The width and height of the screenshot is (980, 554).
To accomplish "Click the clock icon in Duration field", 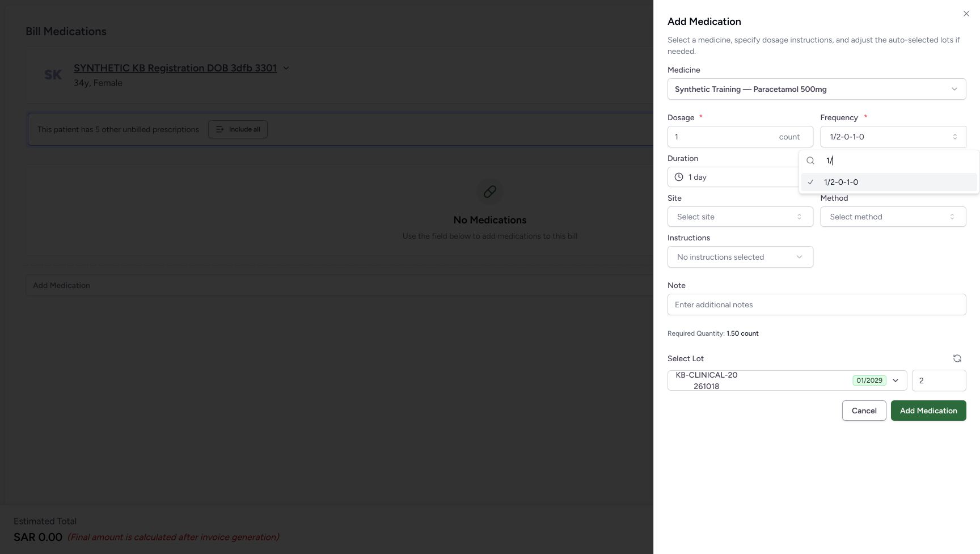I will click(678, 177).
